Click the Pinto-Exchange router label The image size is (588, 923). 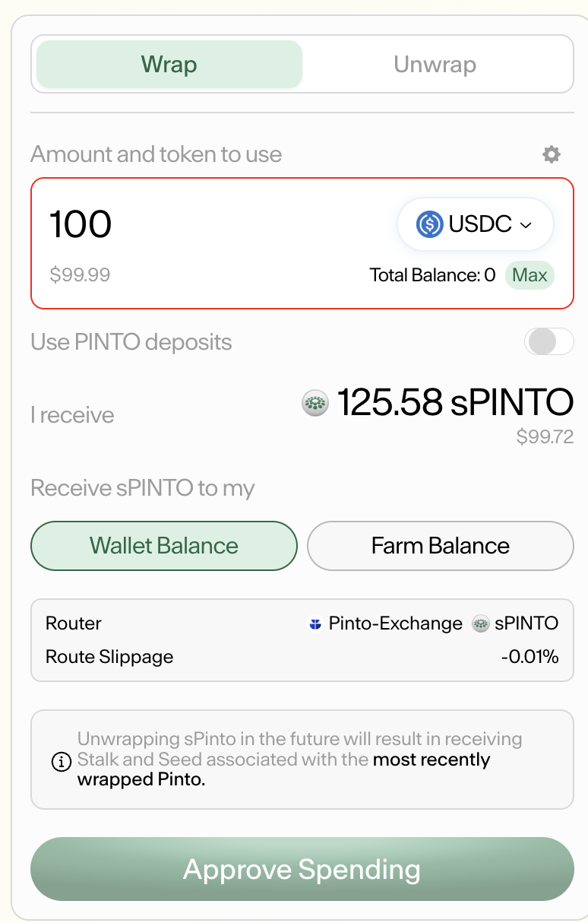[395, 624]
